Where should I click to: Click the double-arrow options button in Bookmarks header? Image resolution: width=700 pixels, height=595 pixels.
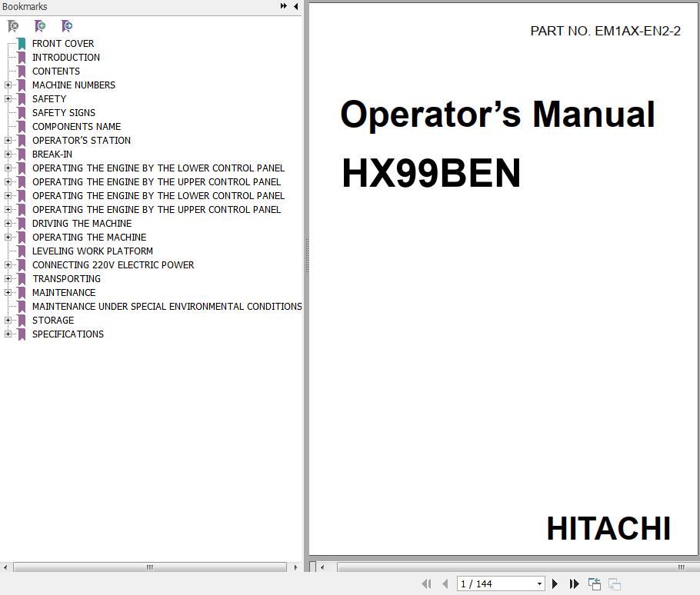(284, 6)
